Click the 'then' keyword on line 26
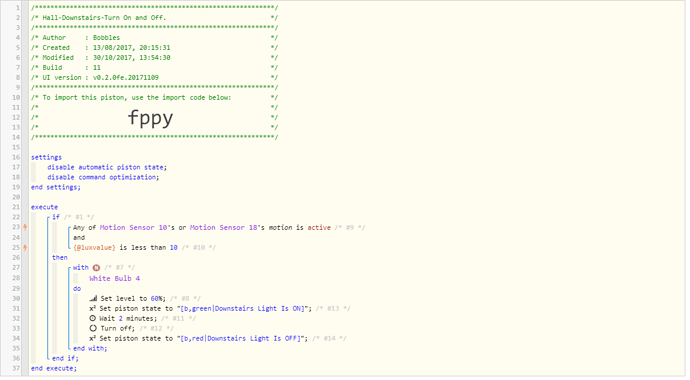 (x=60, y=258)
